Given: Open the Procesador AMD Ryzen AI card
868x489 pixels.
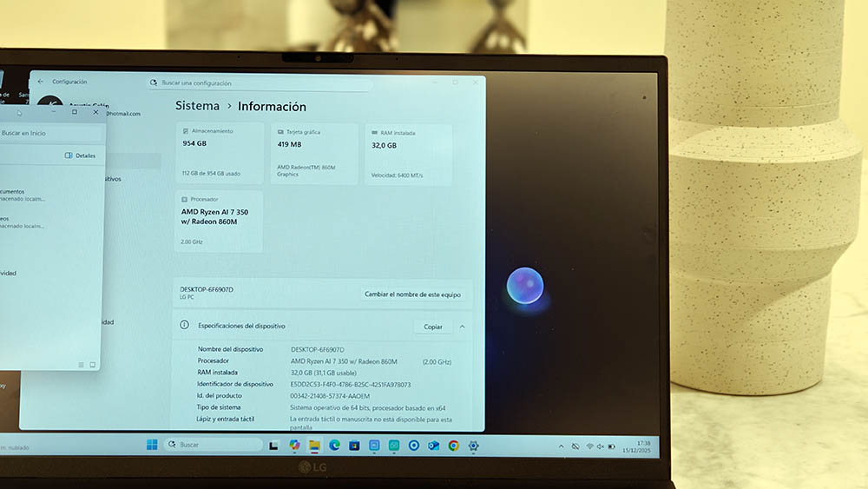Looking at the screenshot, I should pos(219,221).
